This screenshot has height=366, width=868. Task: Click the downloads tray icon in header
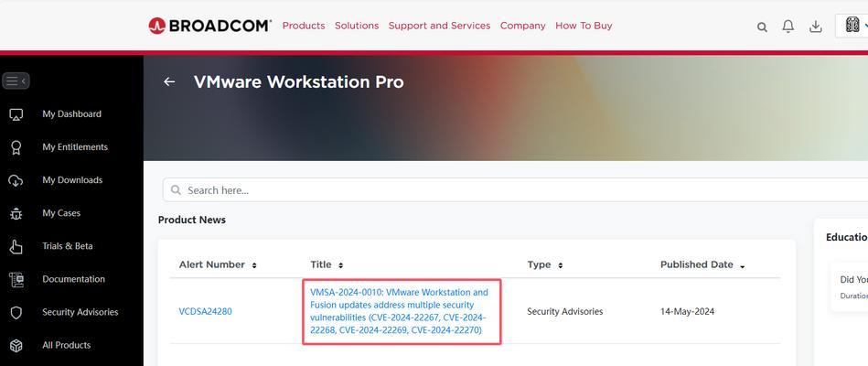[x=816, y=26]
